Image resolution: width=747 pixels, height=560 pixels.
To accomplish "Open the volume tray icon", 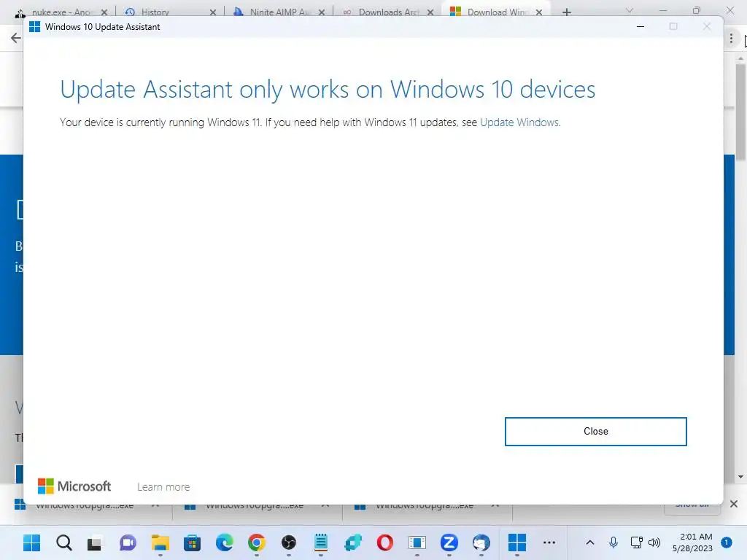I will (x=654, y=542).
